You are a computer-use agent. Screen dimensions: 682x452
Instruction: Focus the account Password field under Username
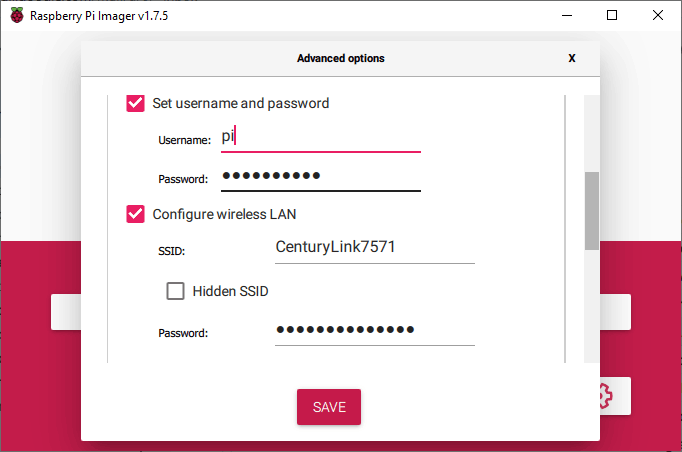click(x=320, y=177)
